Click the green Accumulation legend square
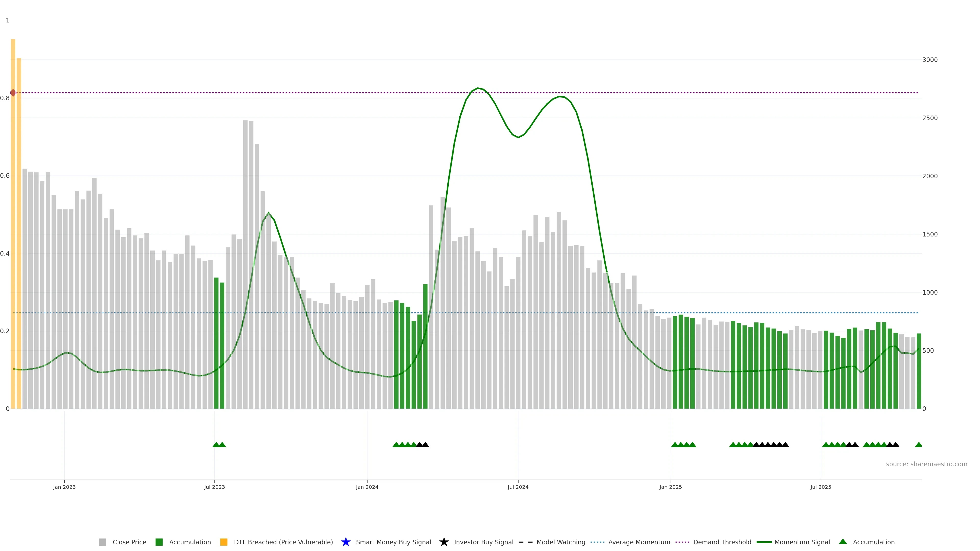This screenshot has width=980, height=551. coord(159,542)
